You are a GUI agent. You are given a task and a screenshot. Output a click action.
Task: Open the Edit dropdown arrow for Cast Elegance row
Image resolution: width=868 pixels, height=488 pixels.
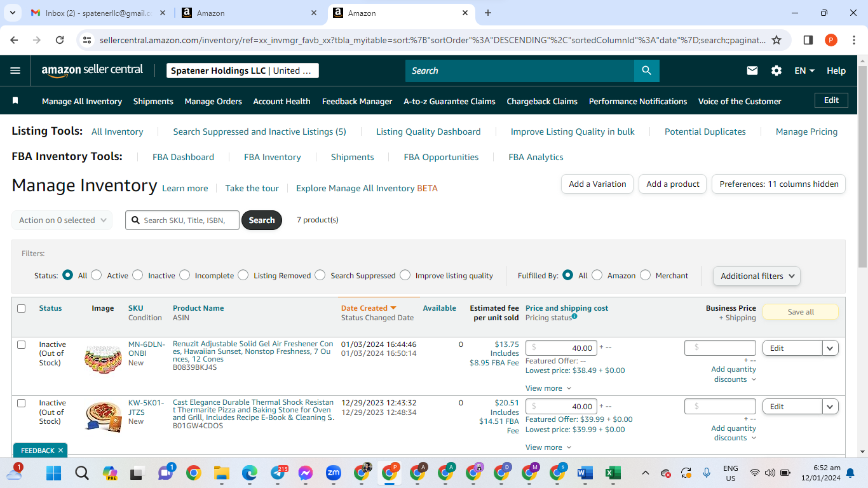click(831, 407)
